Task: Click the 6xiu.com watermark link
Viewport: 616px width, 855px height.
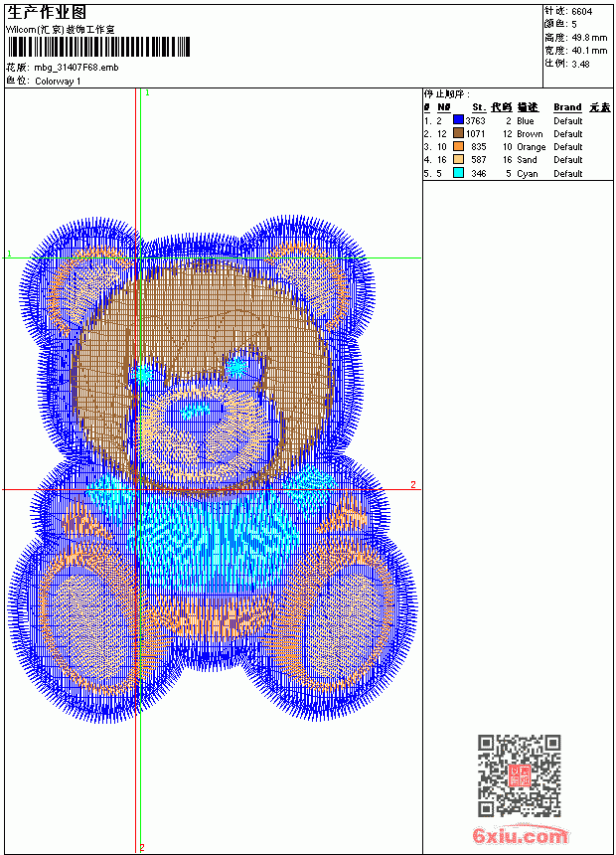Action: pyautogui.click(x=520, y=835)
